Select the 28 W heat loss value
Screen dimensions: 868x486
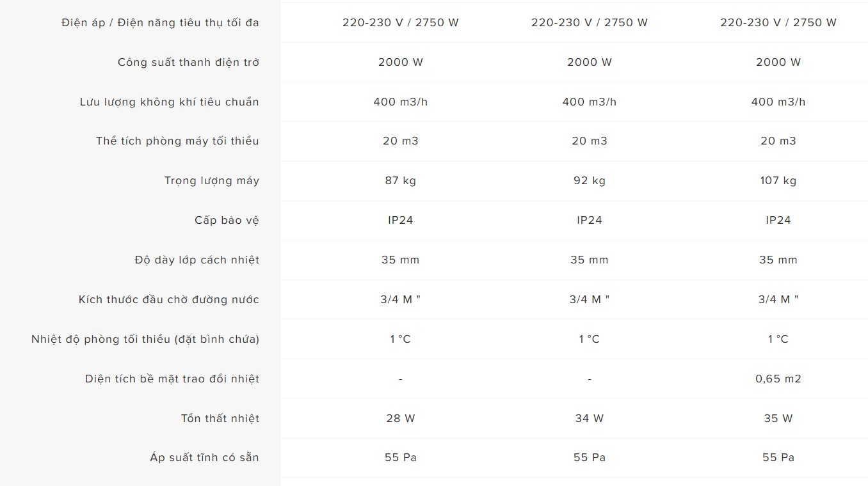point(400,418)
